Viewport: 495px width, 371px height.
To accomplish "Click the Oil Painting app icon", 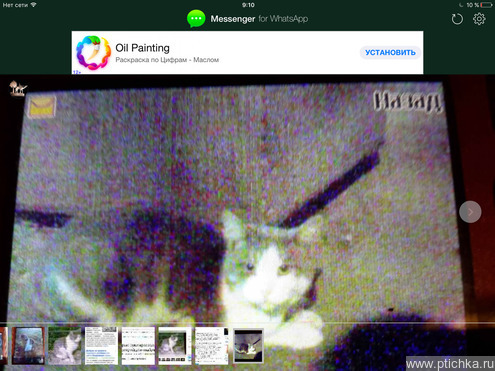I will pyautogui.click(x=93, y=53).
